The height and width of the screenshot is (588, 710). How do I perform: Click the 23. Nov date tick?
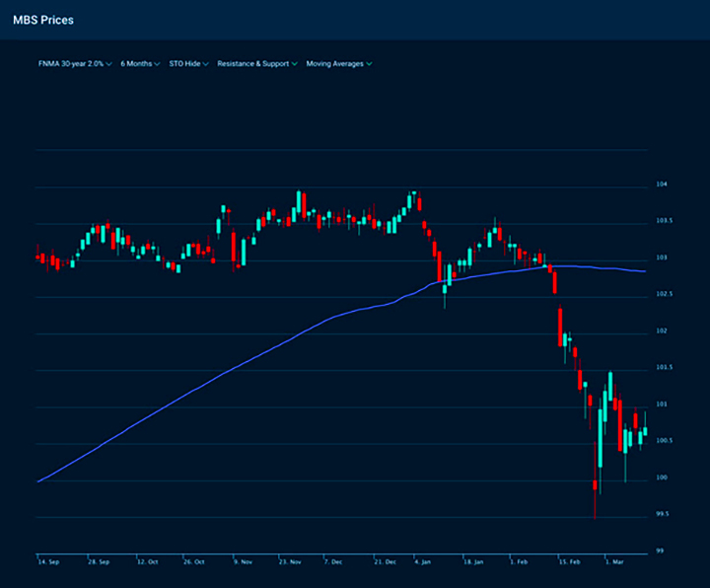(290, 561)
